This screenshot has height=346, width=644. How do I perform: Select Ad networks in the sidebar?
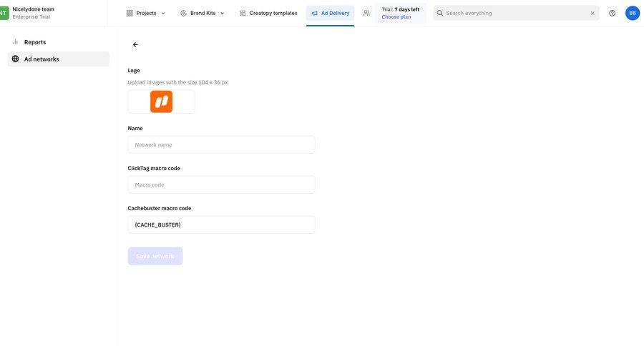point(59,59)
